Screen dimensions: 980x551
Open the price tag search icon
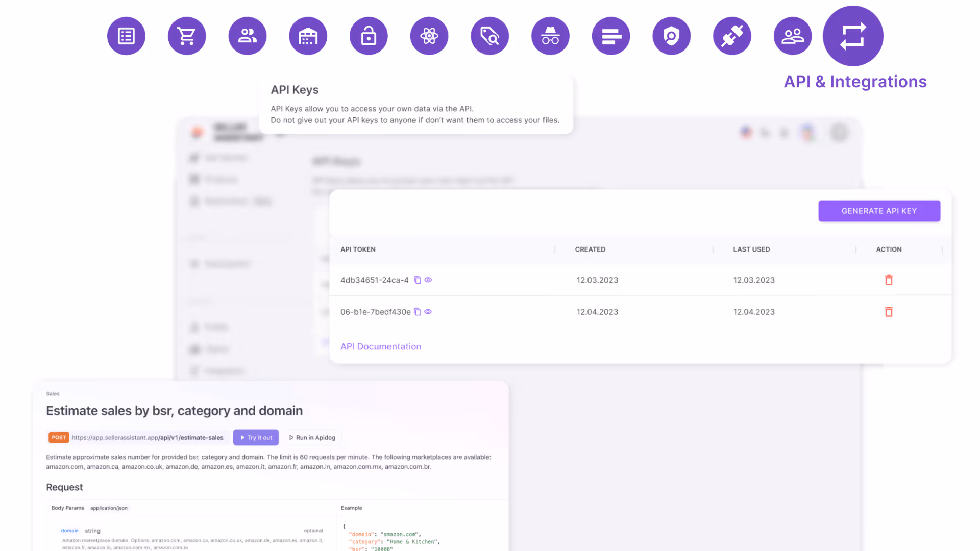489,36
